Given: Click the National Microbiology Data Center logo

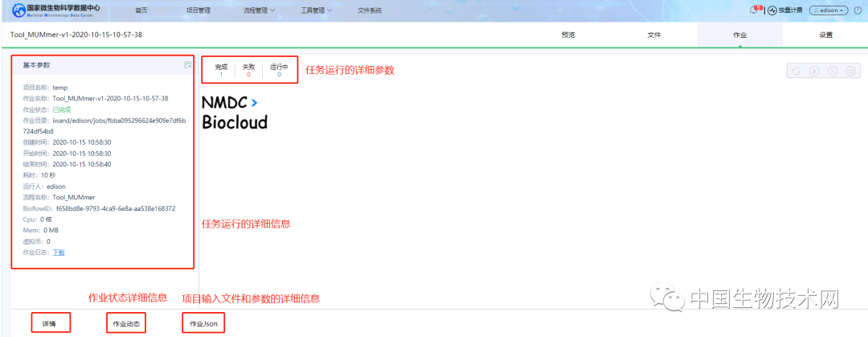Looking at the screenshot, I should [x=55, y=10].
